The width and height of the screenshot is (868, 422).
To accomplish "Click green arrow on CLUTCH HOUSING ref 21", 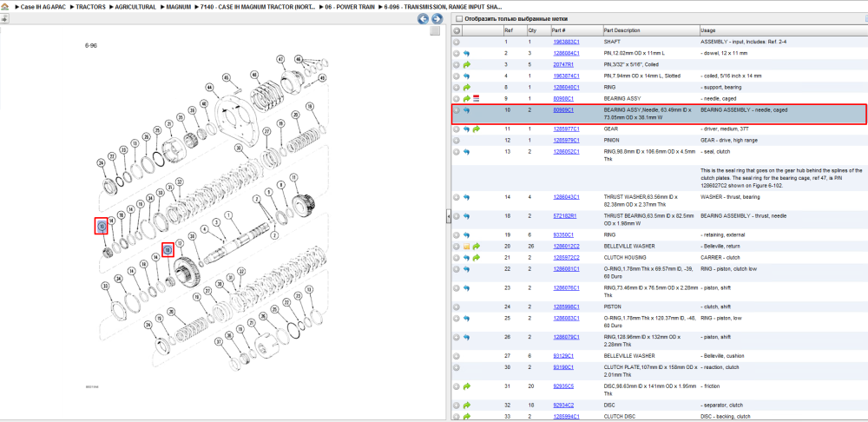I will [x=476, y=258].
